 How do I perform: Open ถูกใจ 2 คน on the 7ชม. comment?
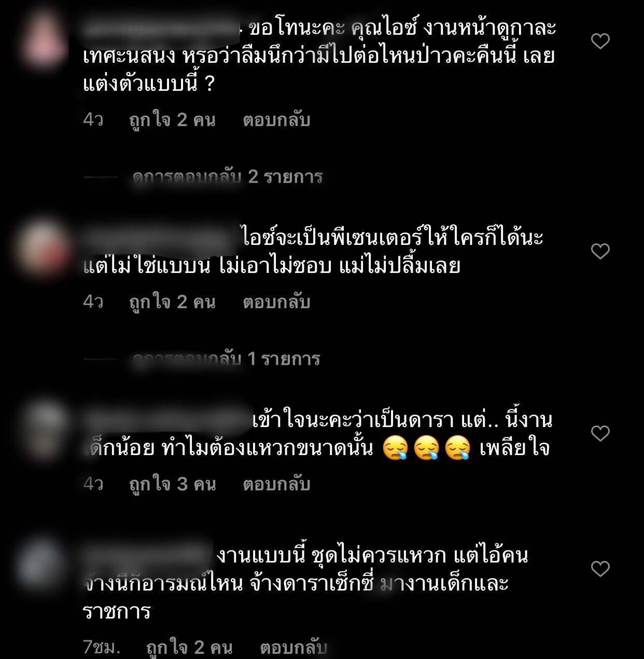click(189, 647)
